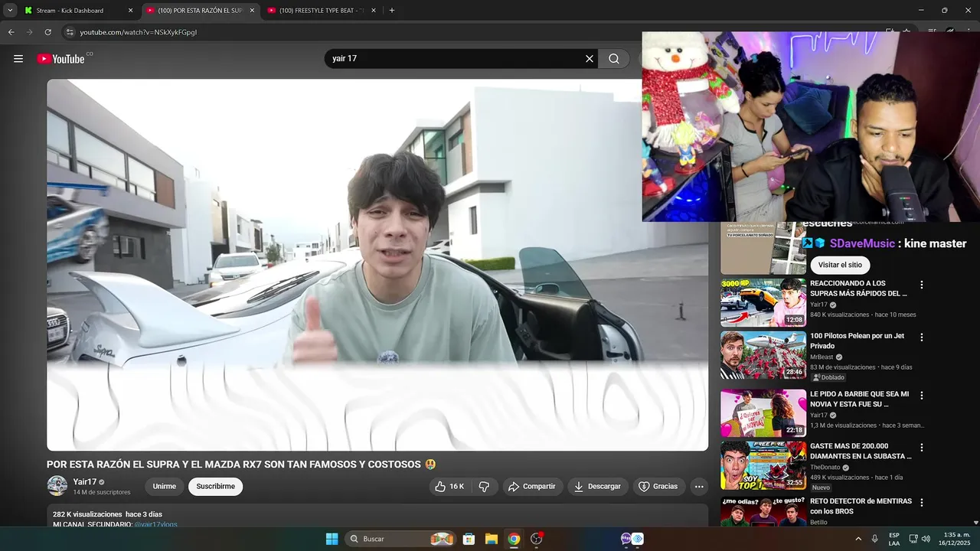Open a new browser tab with plus button
The height and width of the screenshot is (551, 980).
point(392,11)
